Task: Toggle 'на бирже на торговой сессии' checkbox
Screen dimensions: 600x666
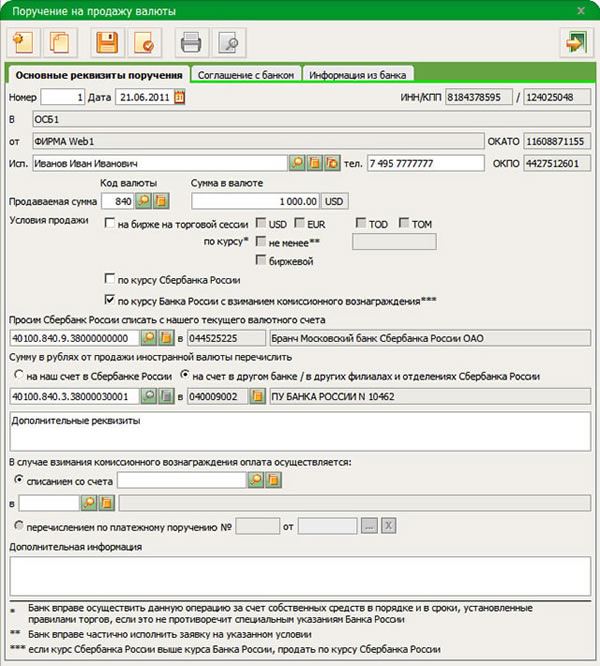Action: click(110, 223)
